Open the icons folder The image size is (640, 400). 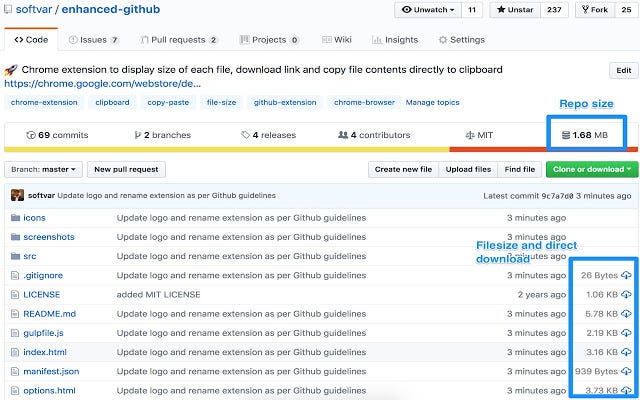coord(34,218)
